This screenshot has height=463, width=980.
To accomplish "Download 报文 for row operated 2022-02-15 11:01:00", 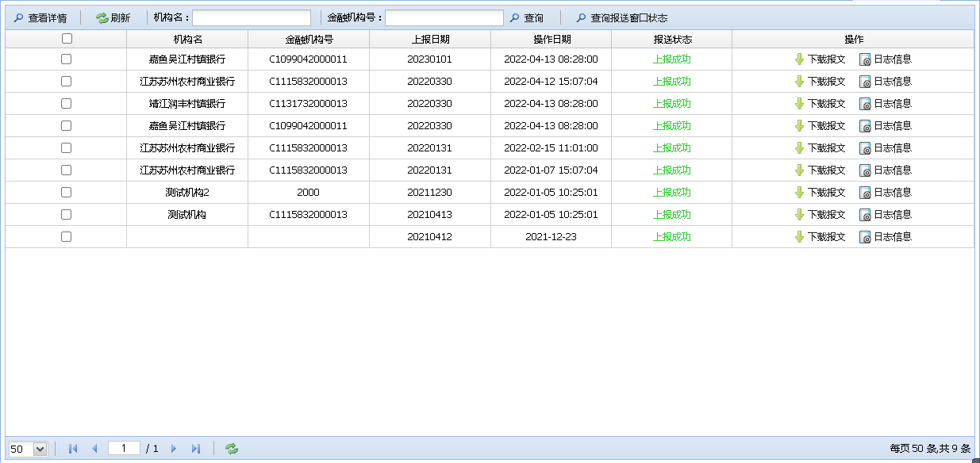I will [820, 147].
